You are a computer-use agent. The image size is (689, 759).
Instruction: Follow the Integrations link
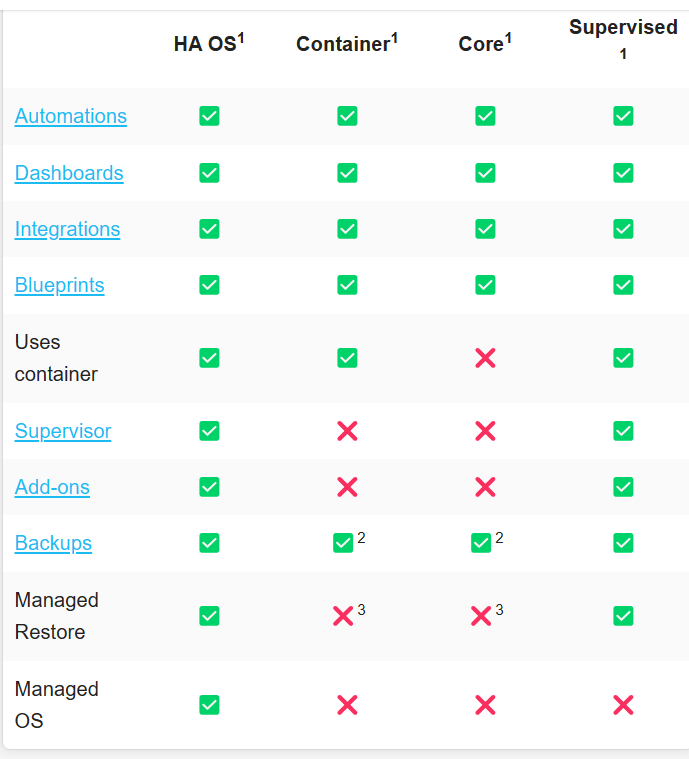67,229
